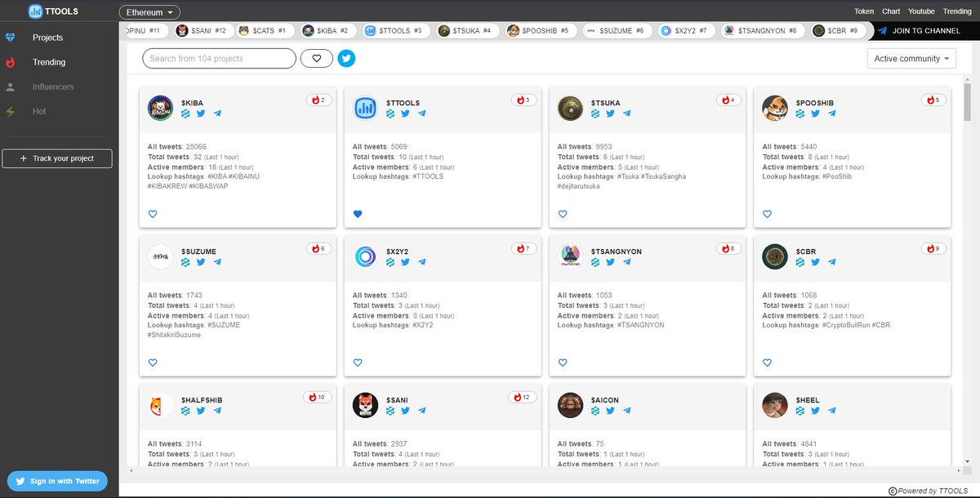The image size is (980, 498).
Task: Open Twitter icon on the $HALFSHIB card
Action: coord(201,411)
